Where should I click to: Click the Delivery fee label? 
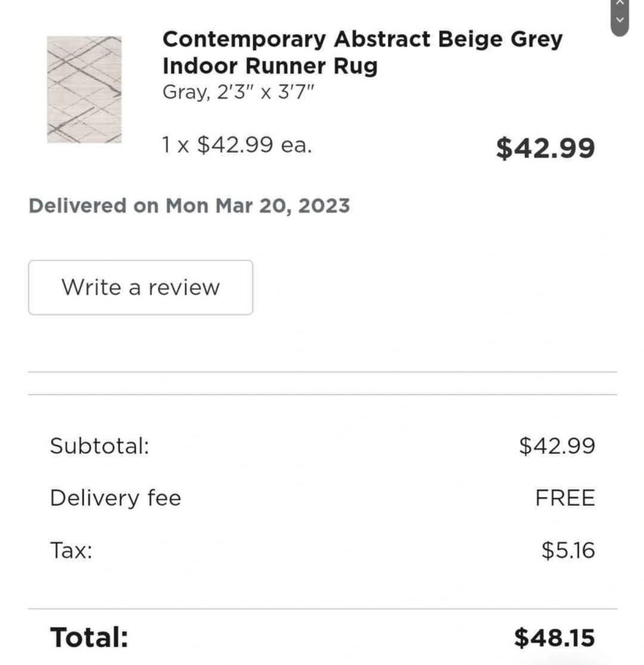(x=115, y=498)
